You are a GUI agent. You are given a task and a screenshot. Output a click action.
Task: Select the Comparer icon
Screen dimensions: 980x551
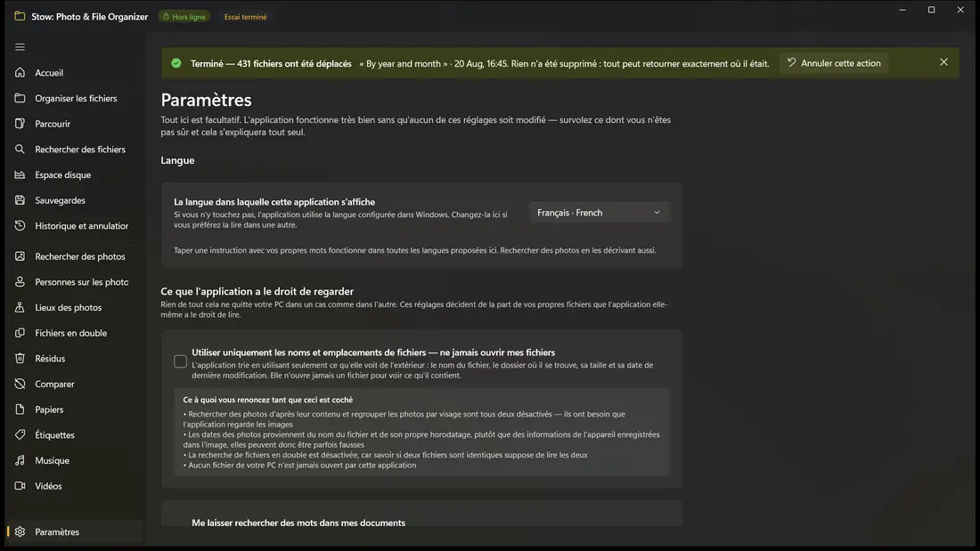(x=20, y=384)
